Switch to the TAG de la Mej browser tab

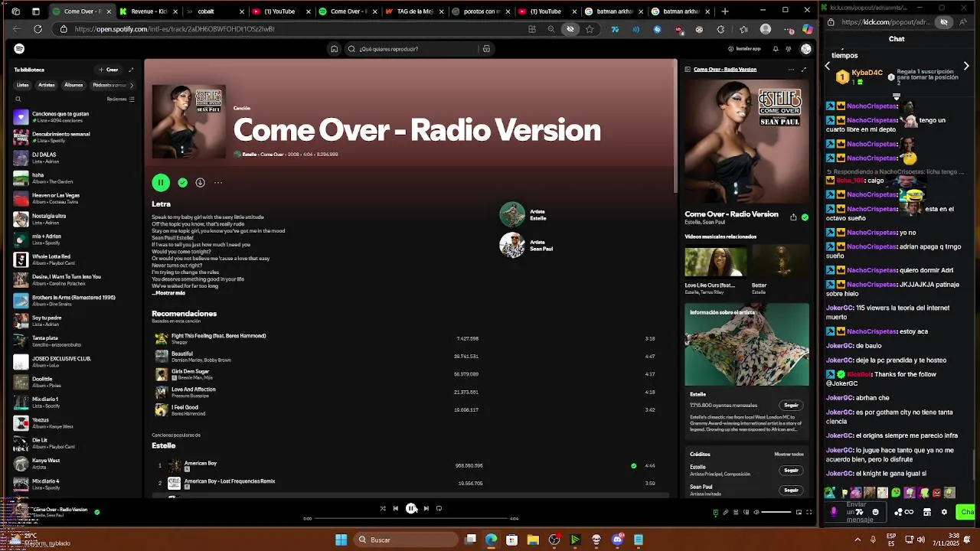pyautogui.click(x=413, y=11)
